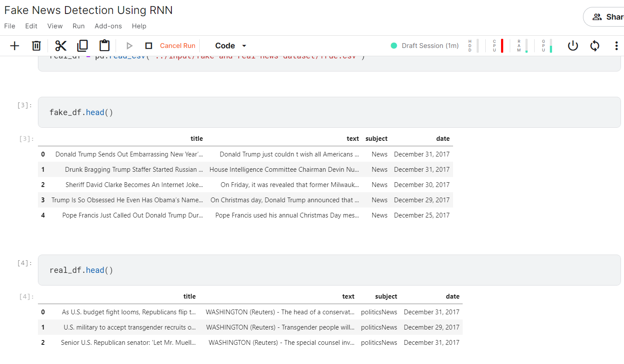
Task: Power off the session
Action: [573, 46]
